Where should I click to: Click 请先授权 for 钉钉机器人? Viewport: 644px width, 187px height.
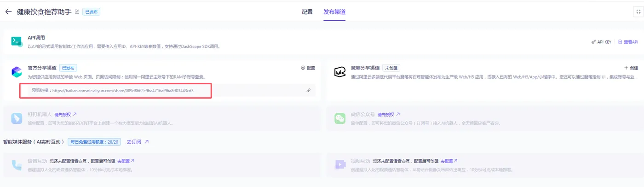(x=66, y=114)
